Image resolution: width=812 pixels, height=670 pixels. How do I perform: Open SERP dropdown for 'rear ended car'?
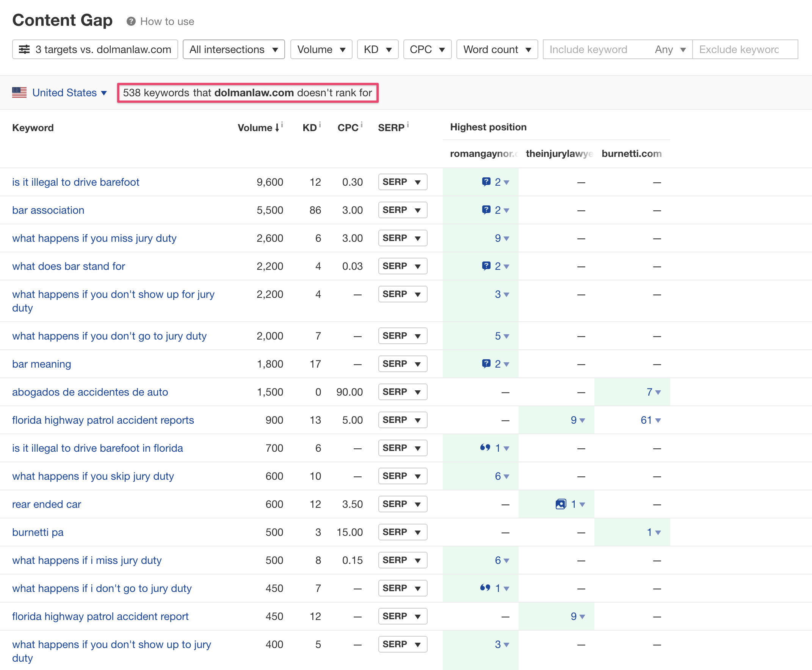click(403, 504)
